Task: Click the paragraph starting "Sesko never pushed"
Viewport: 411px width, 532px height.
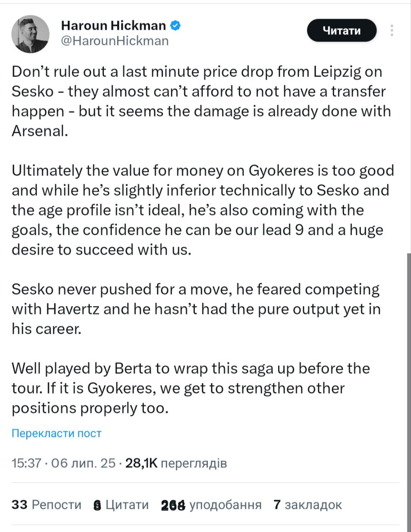Action: pos(196,309)
